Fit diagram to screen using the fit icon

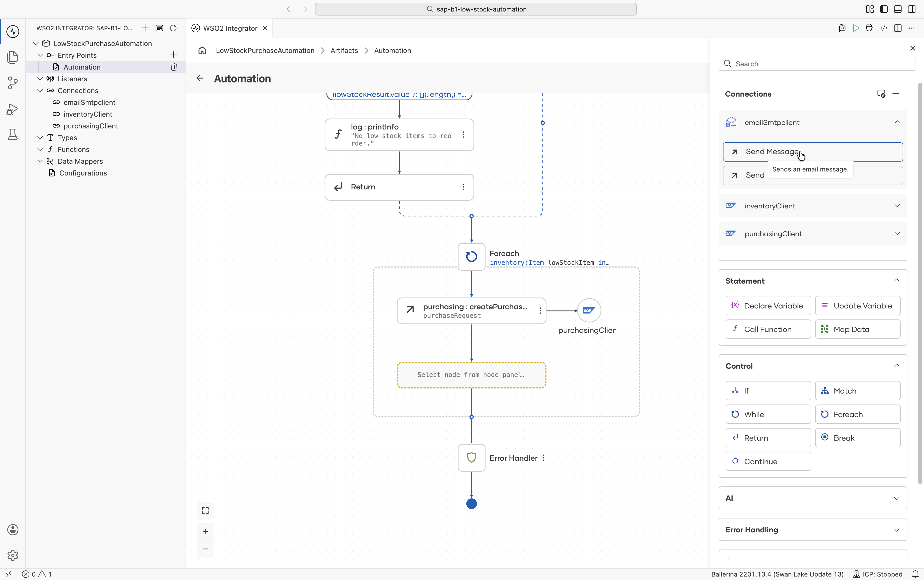click(205, 510)
